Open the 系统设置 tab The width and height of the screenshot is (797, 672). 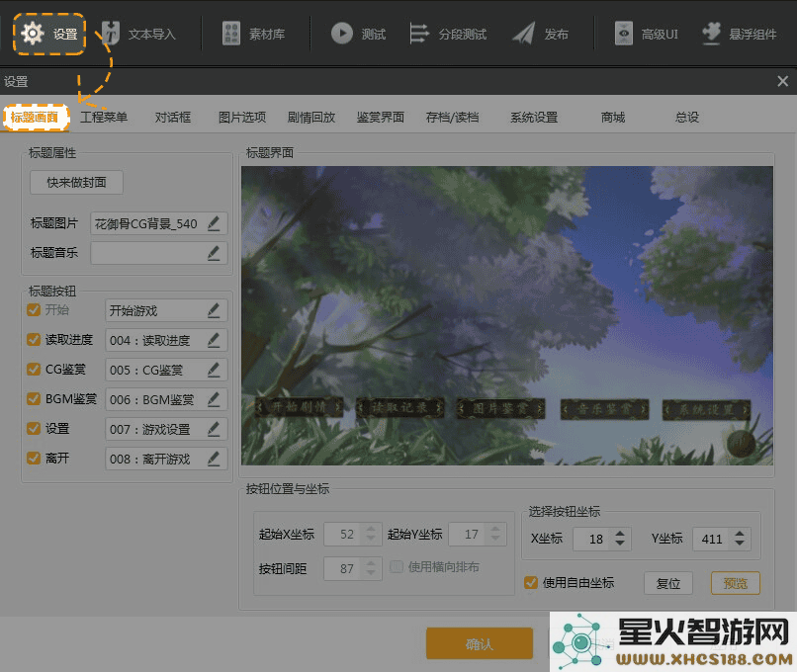tap(534, 118)
